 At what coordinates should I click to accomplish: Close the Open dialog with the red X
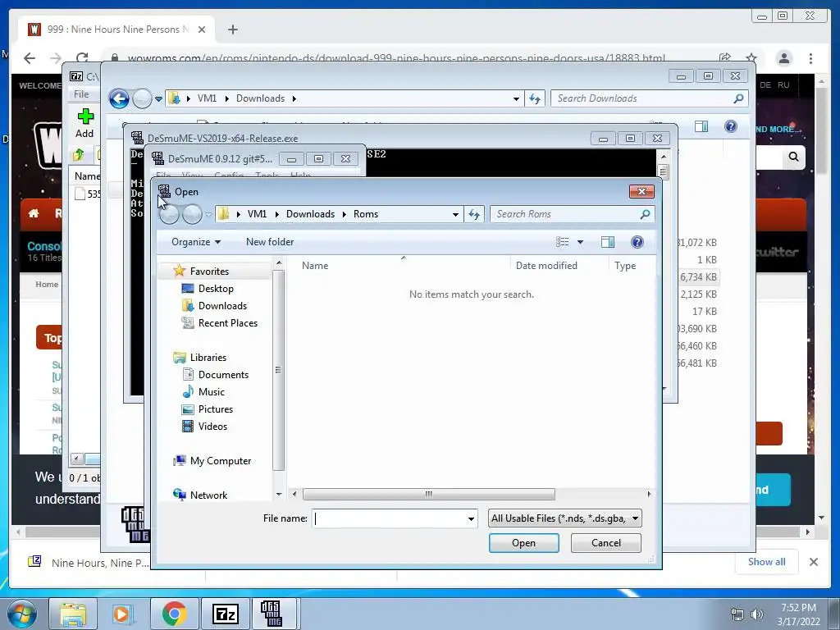coord(641,191)
